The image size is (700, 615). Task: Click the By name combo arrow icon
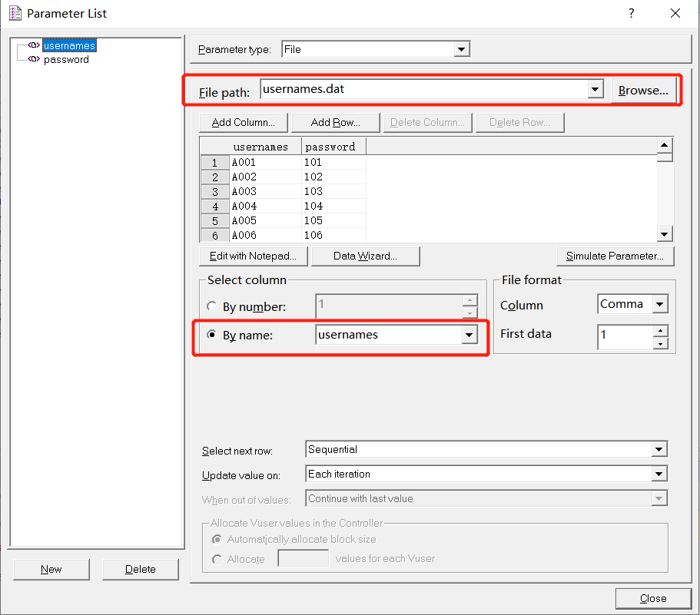(x=467, y=334)
